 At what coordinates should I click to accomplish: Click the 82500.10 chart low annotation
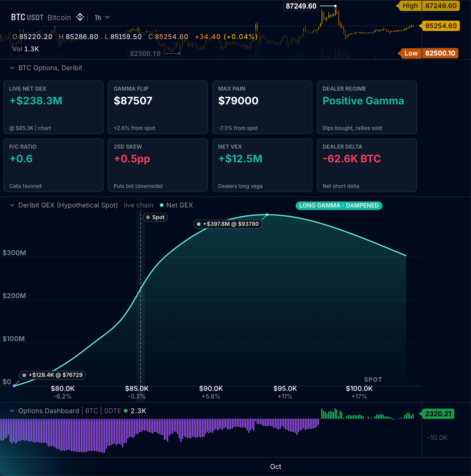point(145,54)
